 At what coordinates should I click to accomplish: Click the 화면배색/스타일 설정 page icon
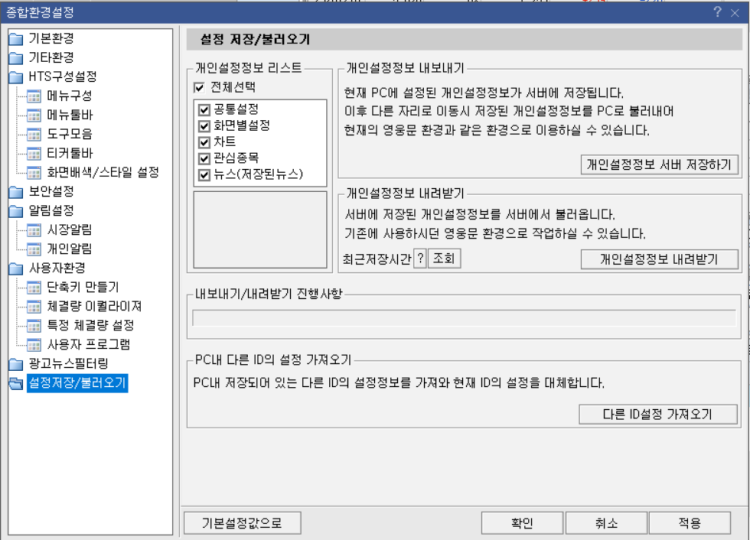pos(34,173)
